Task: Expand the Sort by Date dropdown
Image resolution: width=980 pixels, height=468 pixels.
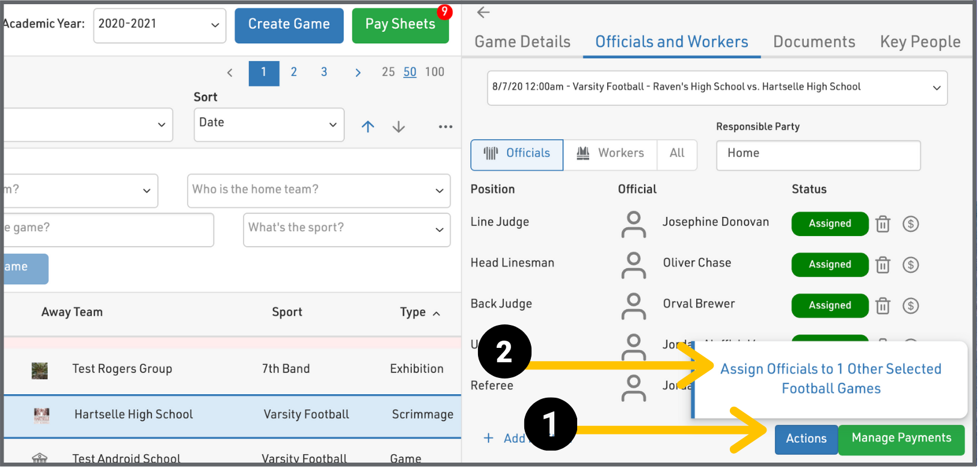Action: coord(269,124)
